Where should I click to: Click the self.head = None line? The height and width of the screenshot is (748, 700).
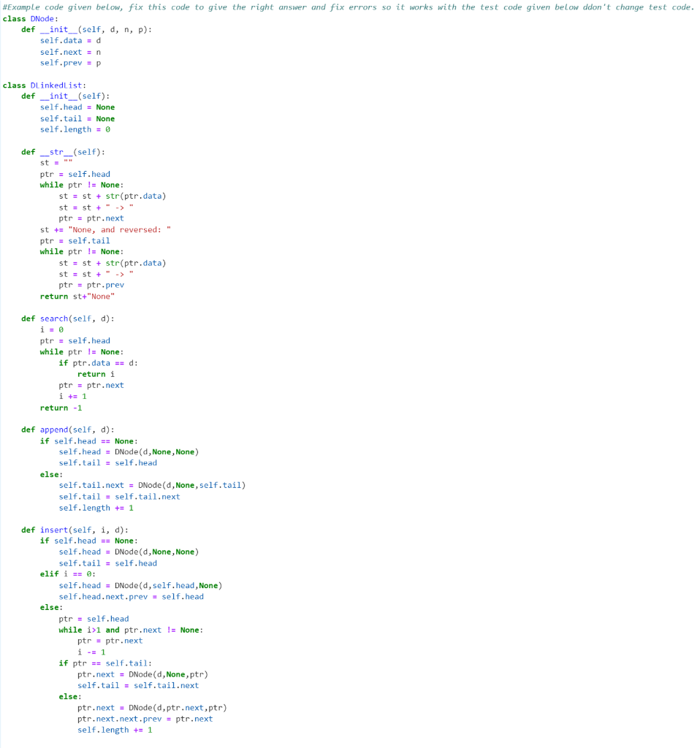click(76, 107)
